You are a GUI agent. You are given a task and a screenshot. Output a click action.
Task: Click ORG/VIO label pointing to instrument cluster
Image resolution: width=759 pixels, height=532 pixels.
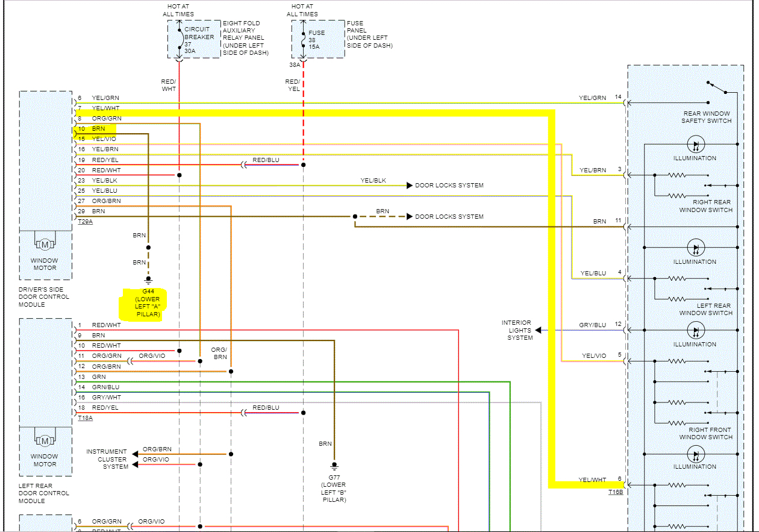[156, 460]
